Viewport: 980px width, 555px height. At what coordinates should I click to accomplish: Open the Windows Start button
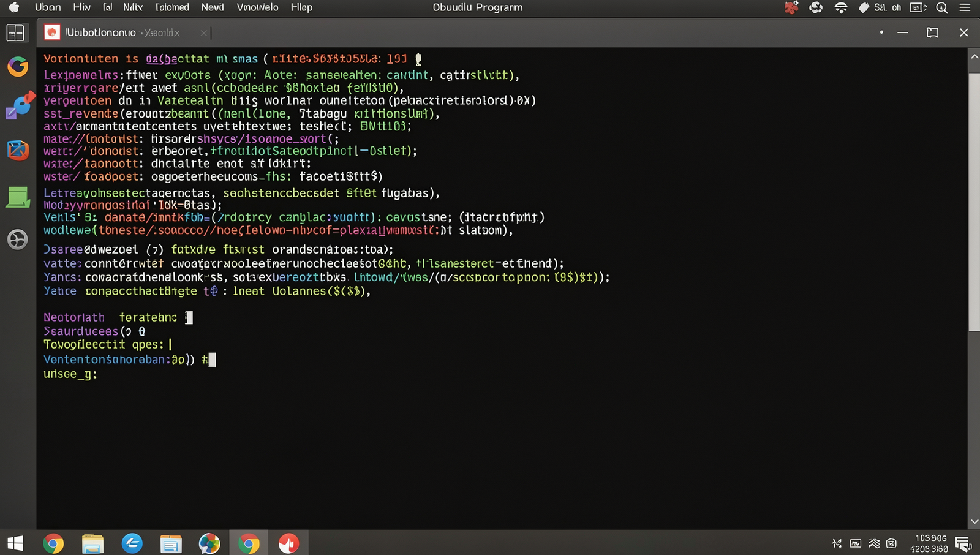coord(15,543)
